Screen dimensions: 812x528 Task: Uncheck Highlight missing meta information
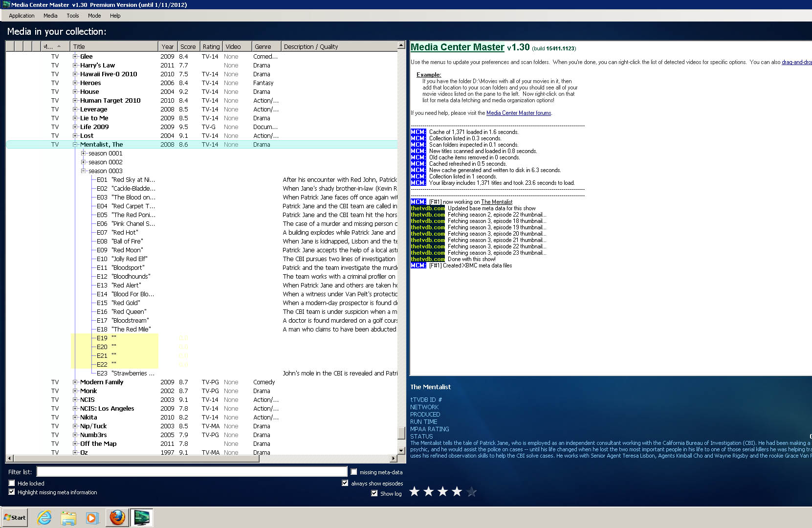point(12,492)
